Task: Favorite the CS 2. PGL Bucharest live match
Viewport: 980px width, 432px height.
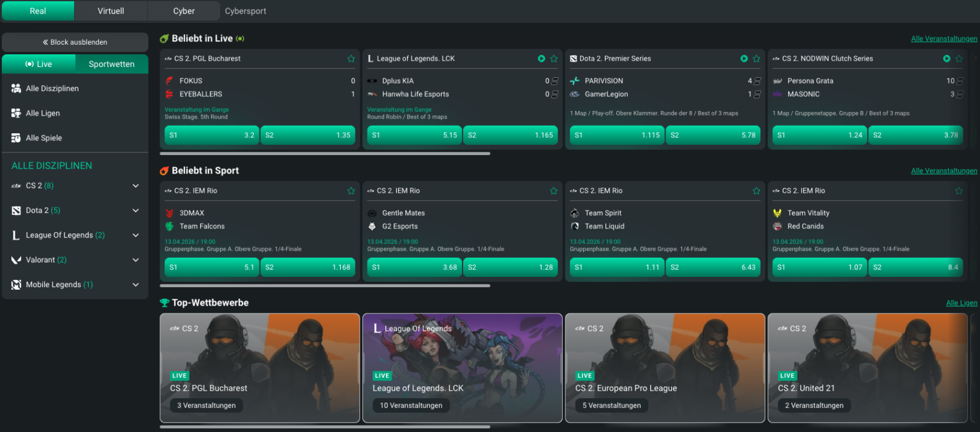Action: point(351,59)
